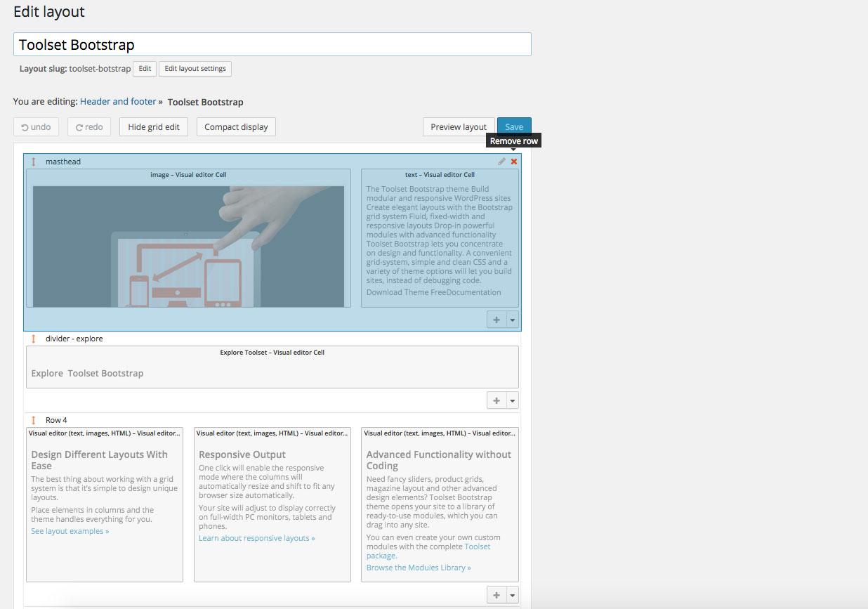Image resolution: width=868 pixels, height=609 pixels.
Task: Open Browse the Modules Library link
Action: point(419,568)
